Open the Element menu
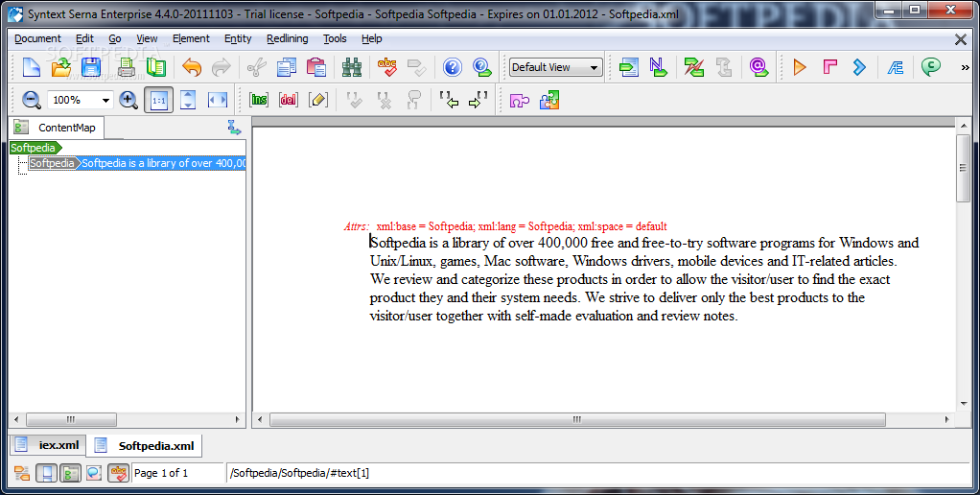Viewport: 980px width, 495px height. click(x=191, y=38)
